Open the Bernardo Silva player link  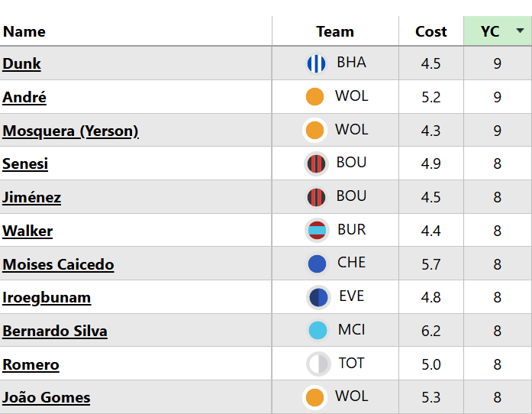[x=55, y=331]
